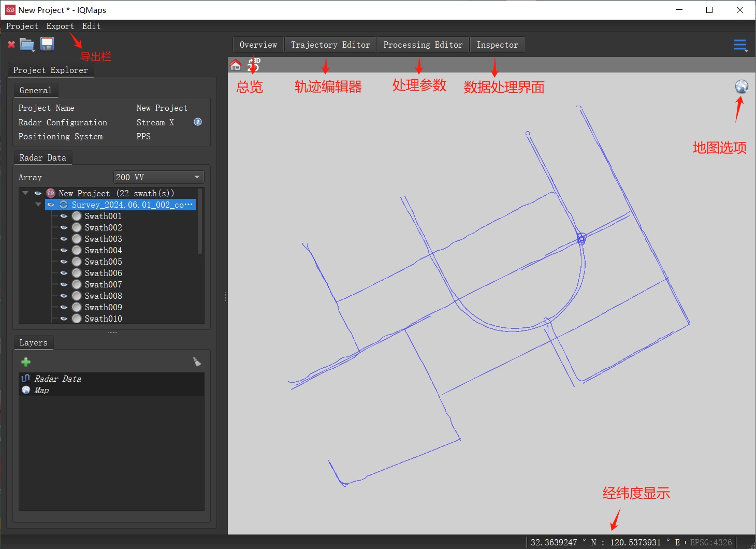This screenshot has width=756, height=549.
Task: Add a layer with green plus icon
Action: tap(26, 362)
